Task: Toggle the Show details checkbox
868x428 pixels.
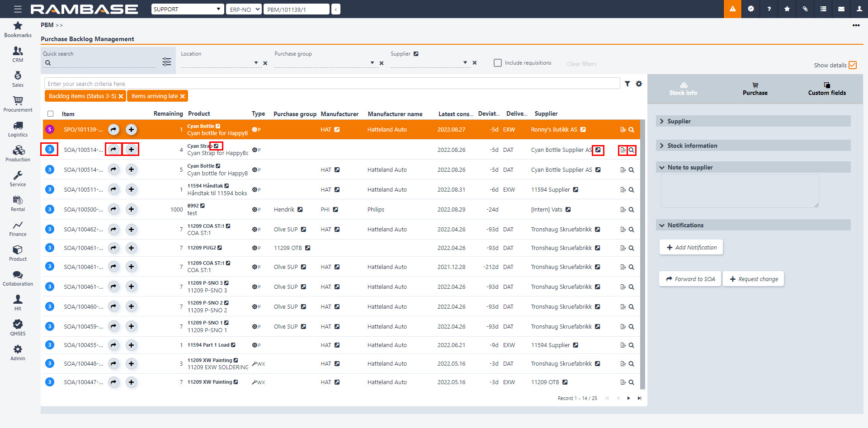Action: pyautogui.click(x=853, y=65)
